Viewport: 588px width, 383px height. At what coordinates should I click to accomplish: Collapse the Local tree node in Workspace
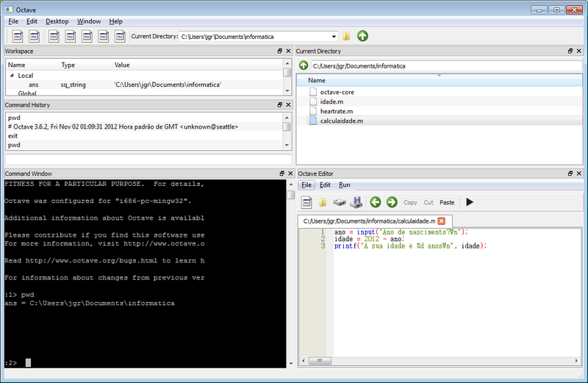point(12,76)
